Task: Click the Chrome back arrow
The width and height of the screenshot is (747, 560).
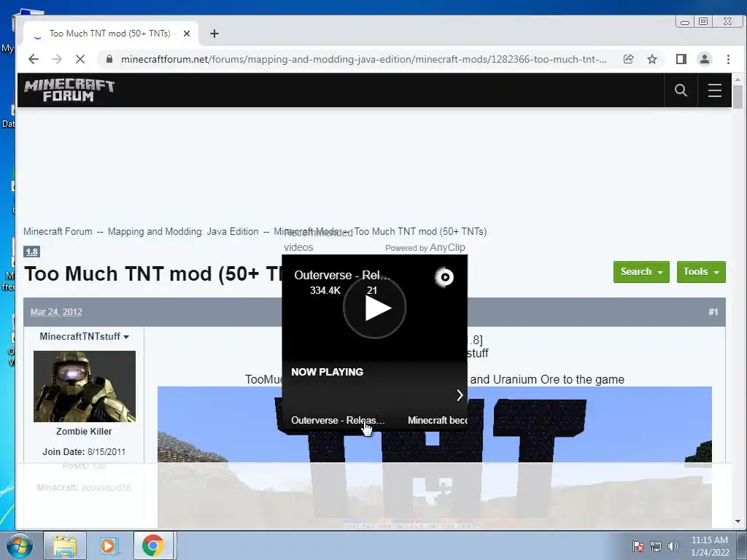Action: click(x=34, y=59)
